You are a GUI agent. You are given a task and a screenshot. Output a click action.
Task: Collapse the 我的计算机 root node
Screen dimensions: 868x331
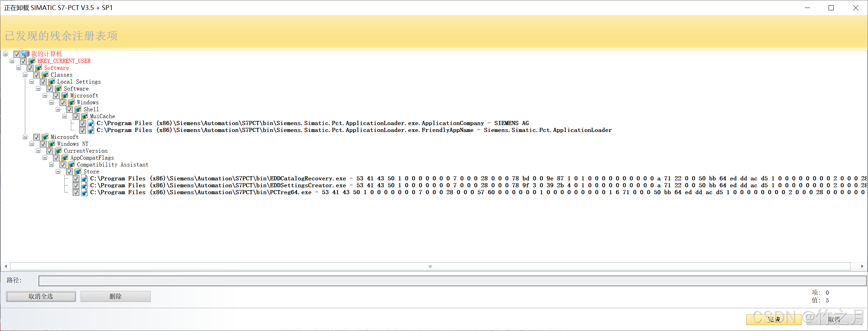[6, 54]
